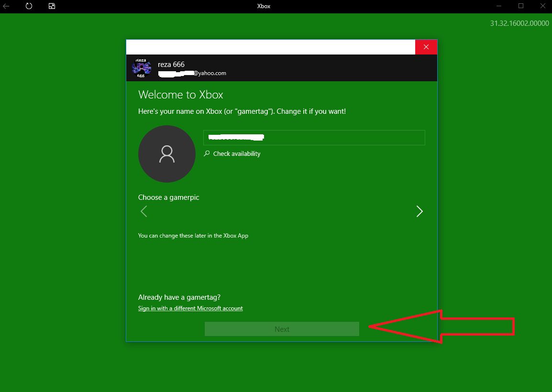Open Sign in with a different Microsoft account
The image size is (552, 392).
tap(190, 308)
